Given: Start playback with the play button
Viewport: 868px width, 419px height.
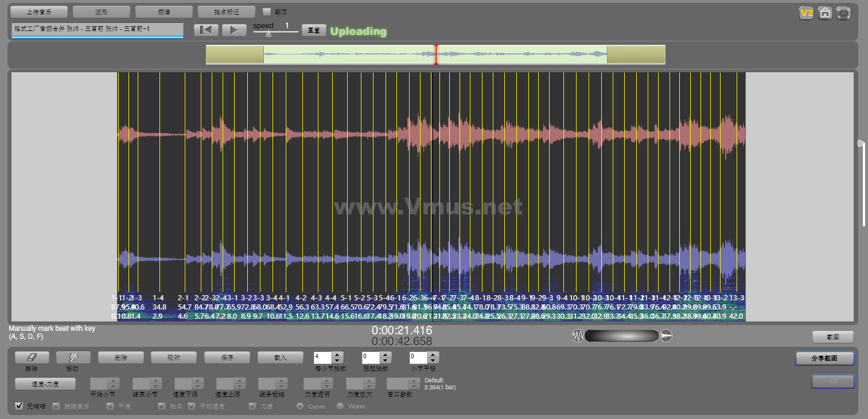Looking at the screenshot, I should pyautogui.click(x=234, y=30).
